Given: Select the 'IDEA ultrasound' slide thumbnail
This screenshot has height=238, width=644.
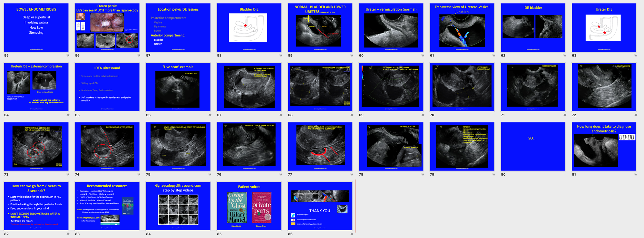Looking at the screenshot, I should [x=107, y=87].
